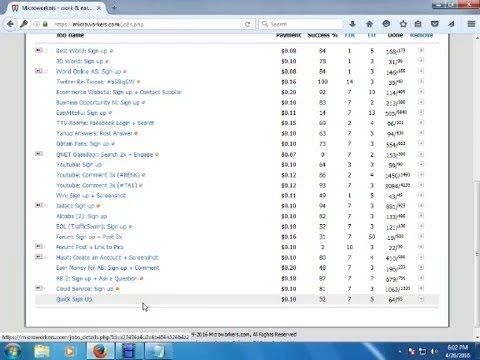This screenshot has height=360, width=480.
Task: Open 'Youtube: Comment 2x' job link
Action: [x=97, y=185]
